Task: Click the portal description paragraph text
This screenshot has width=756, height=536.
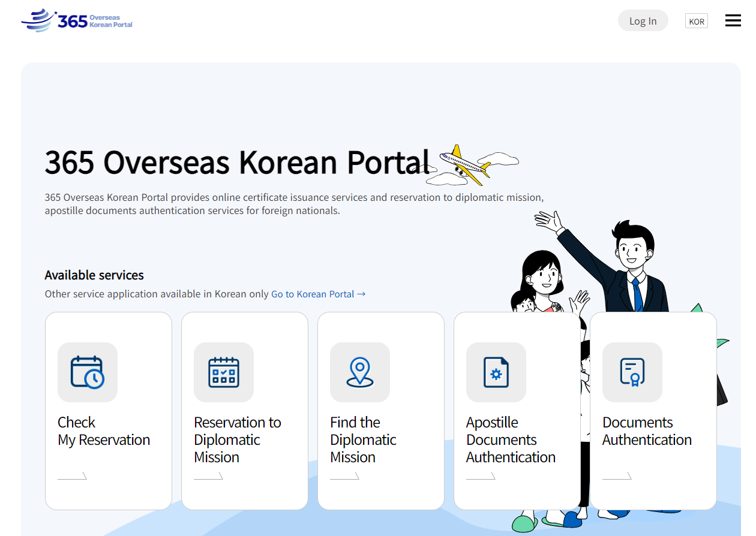Action: pyautogui.click(x=294, y=204)
